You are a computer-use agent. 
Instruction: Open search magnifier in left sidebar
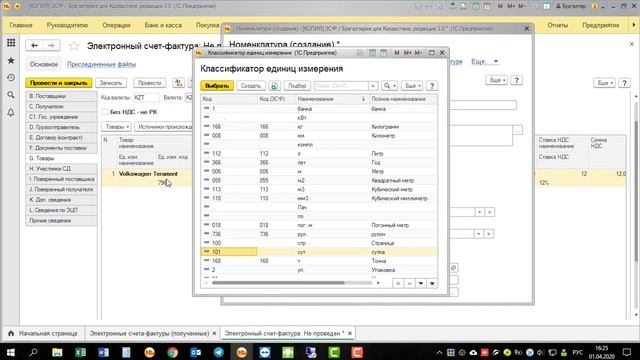pyautogui.click(x=11, y=95)
